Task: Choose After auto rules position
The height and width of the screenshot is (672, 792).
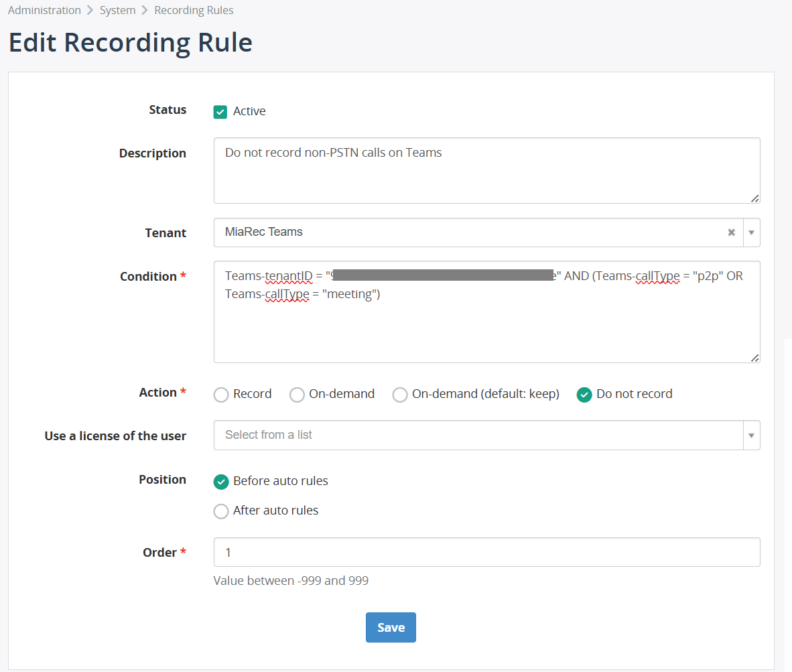Action: point(221,511)
